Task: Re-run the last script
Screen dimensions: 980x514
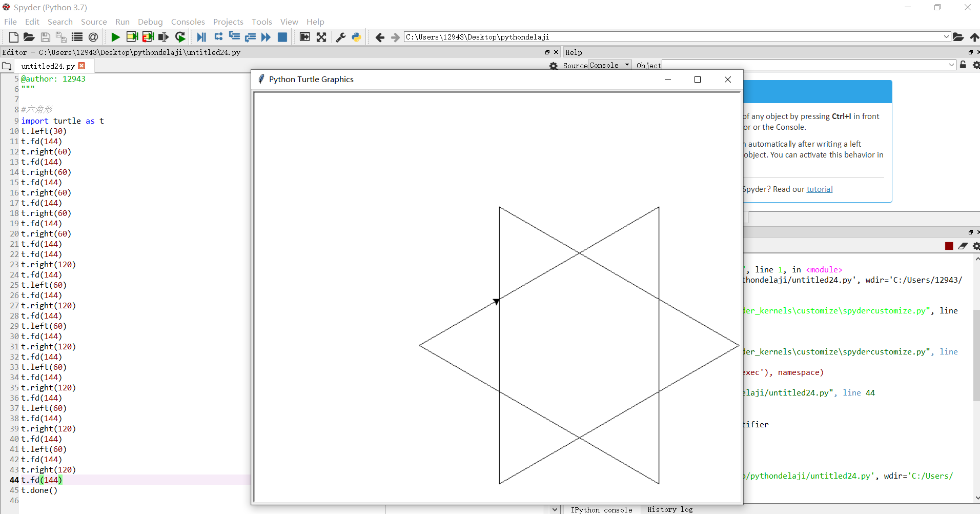Action: 180,37
